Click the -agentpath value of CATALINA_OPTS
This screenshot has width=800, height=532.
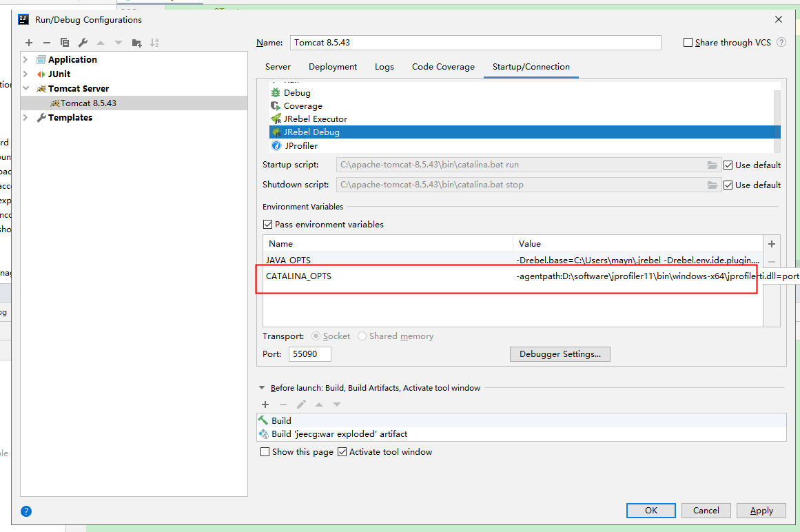pyautogui.click(x=638, y=276)
